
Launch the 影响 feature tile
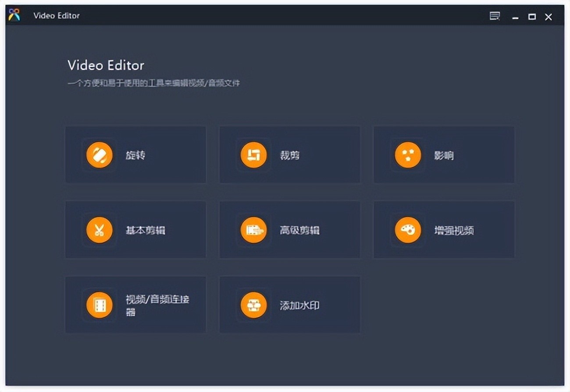tap(444, 155)
